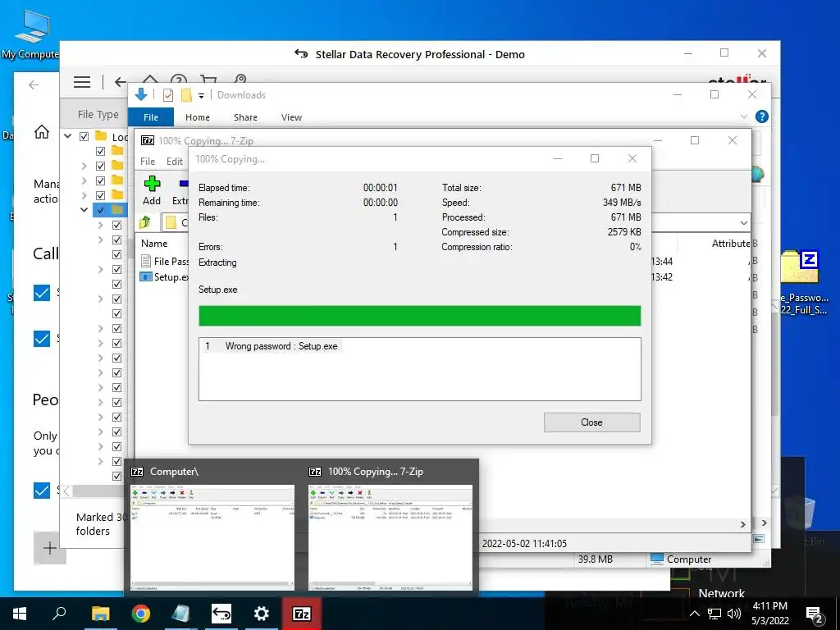The height and width of the screenshot is (630, 840).
Task: Toggle checkbox of highlighted blue tree row
Action: coord(100,209)
